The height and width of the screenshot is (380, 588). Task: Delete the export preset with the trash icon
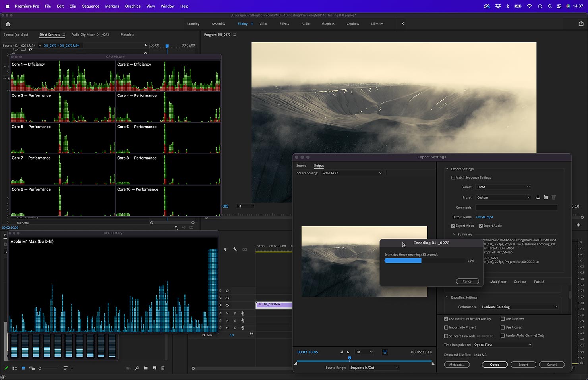pos(554,197)
